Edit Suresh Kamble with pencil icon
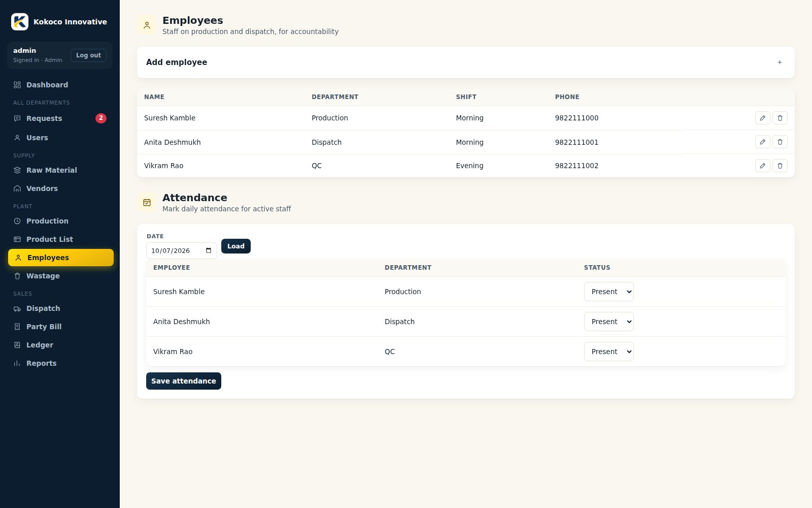The height and width of the screenshot is (508, 812). click(x=762, y=118)
